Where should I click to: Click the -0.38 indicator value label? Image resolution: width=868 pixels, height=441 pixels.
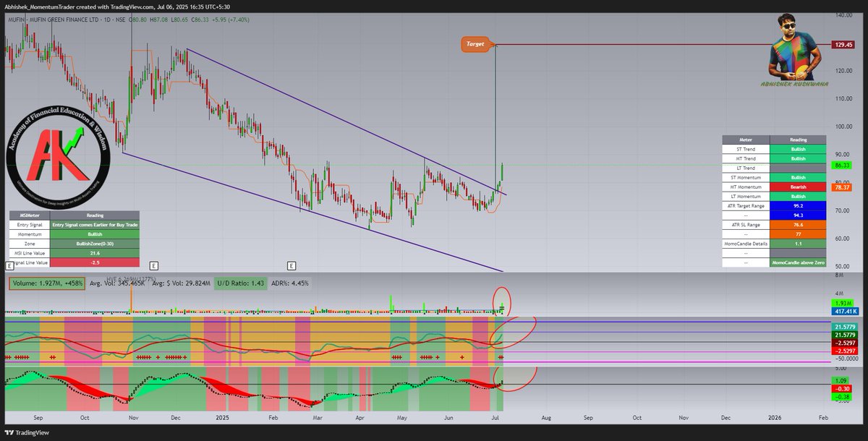[841, 396]
